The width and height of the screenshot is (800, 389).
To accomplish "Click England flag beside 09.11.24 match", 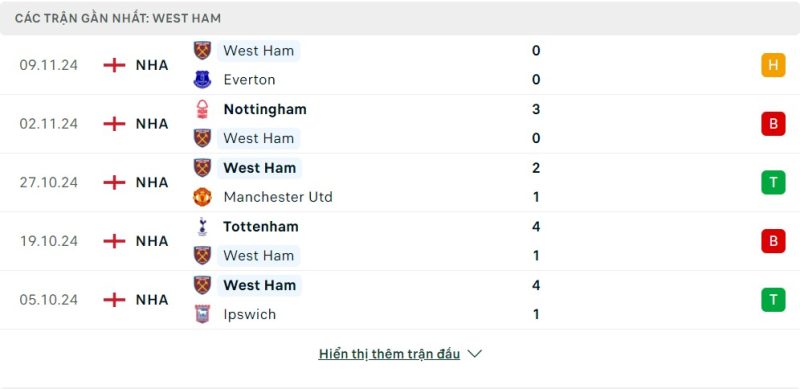I will point(114,65).
